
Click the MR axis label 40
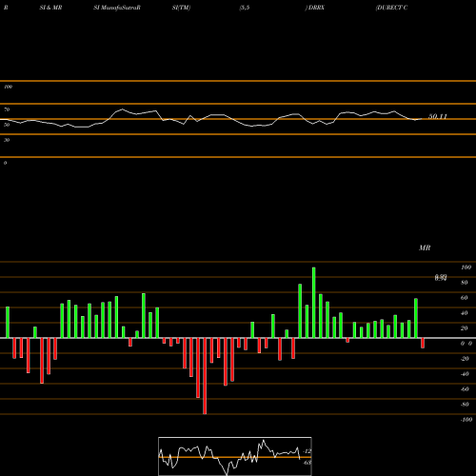tap(465, 313)
